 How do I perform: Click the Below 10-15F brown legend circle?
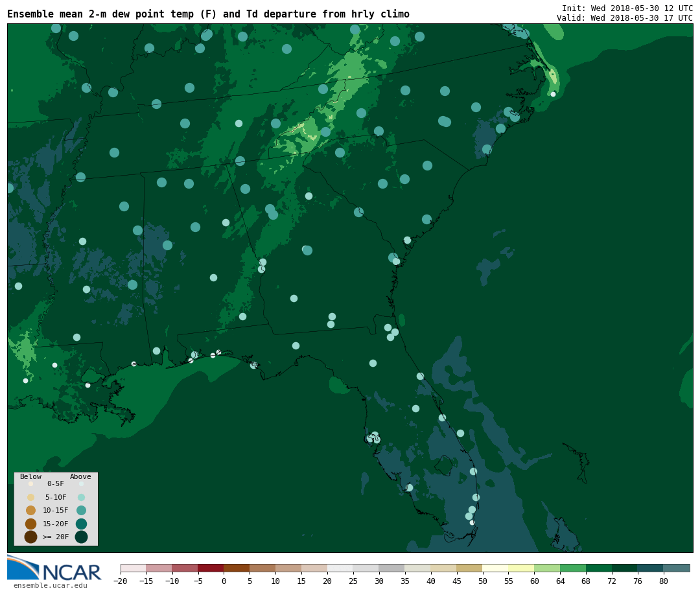click(31, 510)
